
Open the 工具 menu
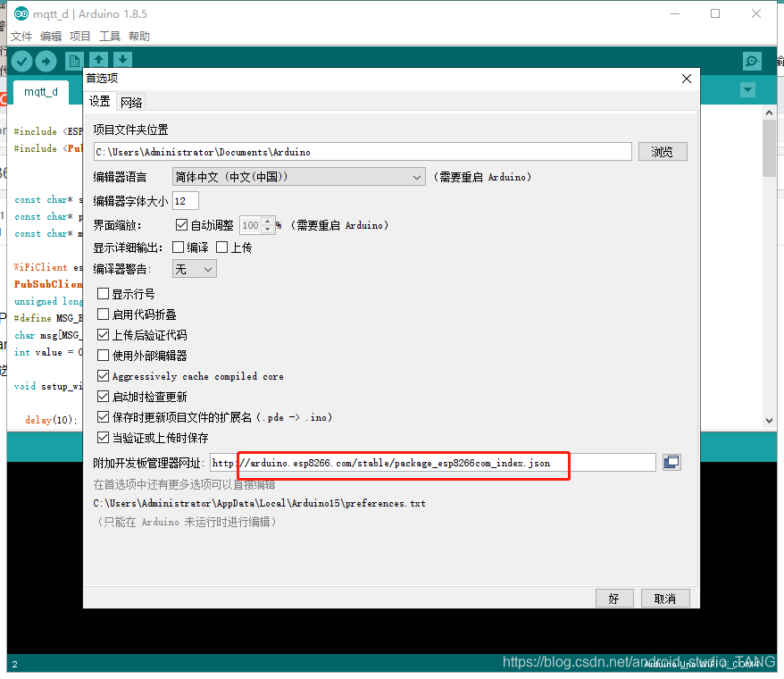point(110,36)
